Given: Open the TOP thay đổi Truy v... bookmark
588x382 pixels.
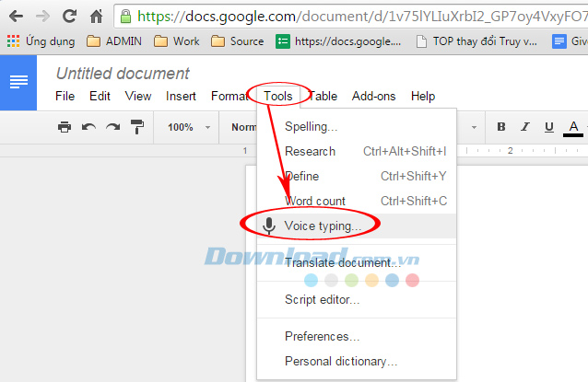Looking at the screenshot, I should pyautogui.click(x=476, y=41).
